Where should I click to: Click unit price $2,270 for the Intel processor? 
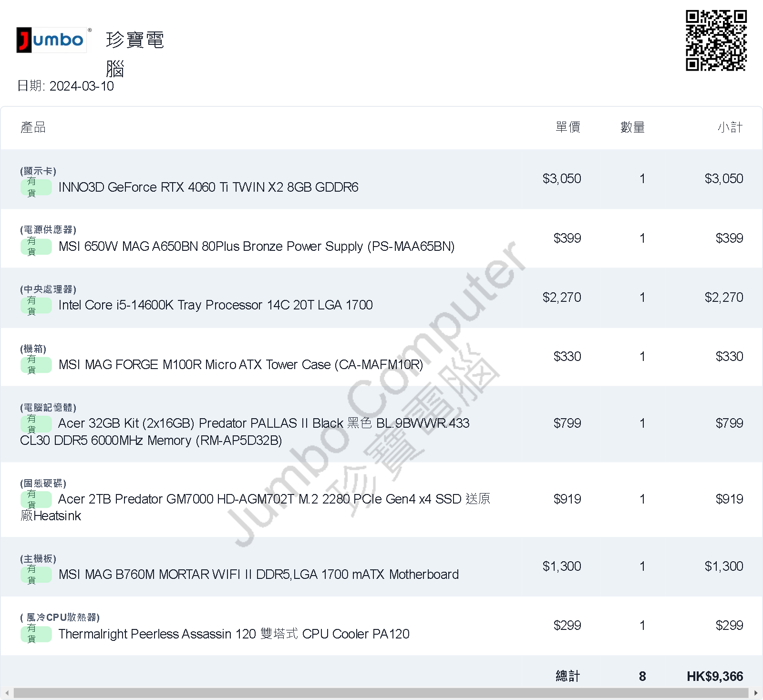[562, 297]
